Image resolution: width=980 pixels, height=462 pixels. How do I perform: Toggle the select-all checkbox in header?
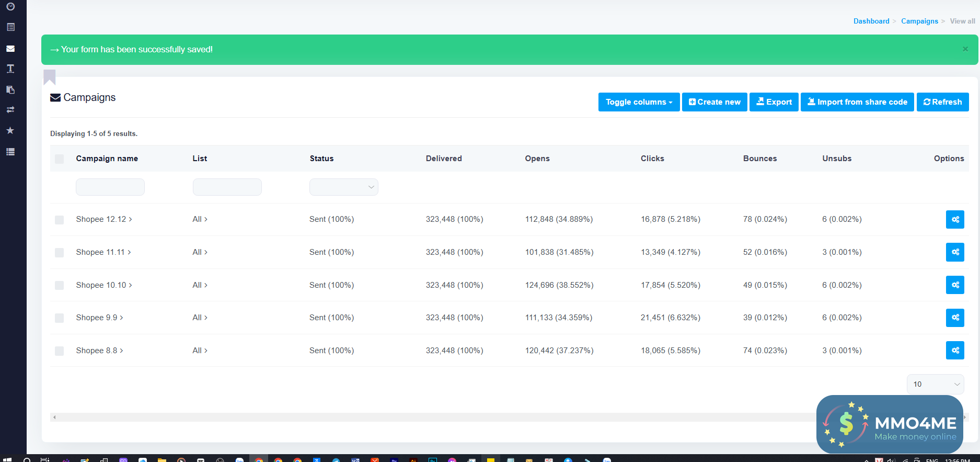(60, 159)
